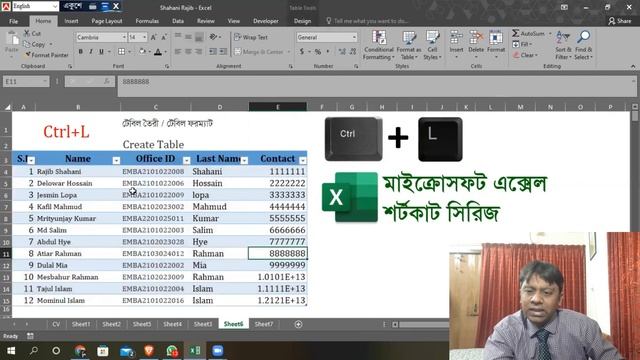Open the Office ID filter dropdown

click(186, 160)
